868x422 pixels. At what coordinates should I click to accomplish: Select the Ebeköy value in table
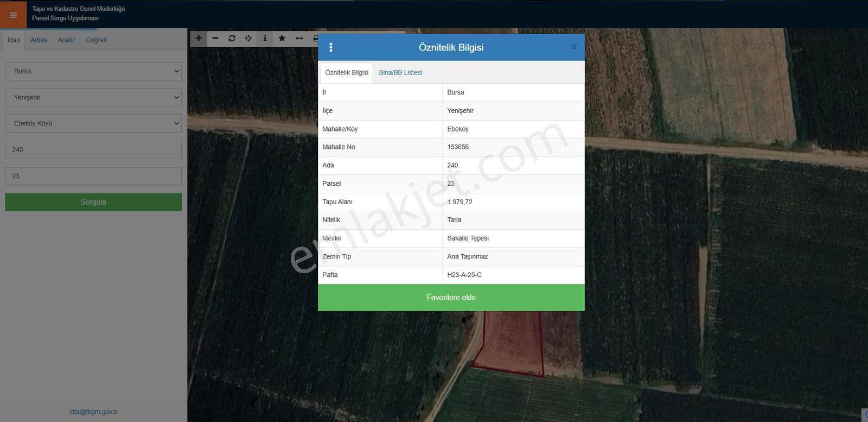click(458, 129)
